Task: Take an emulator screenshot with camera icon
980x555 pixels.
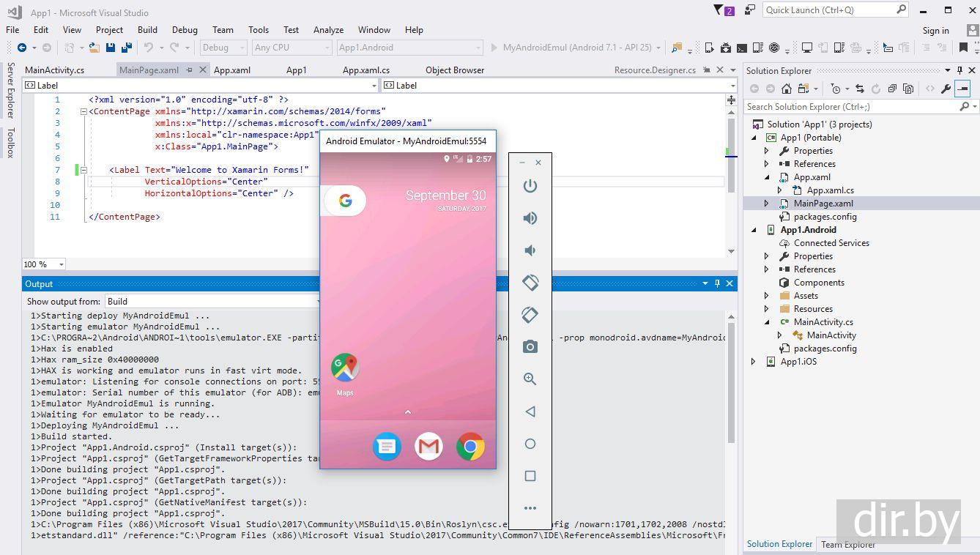Action: coord(530,347)
